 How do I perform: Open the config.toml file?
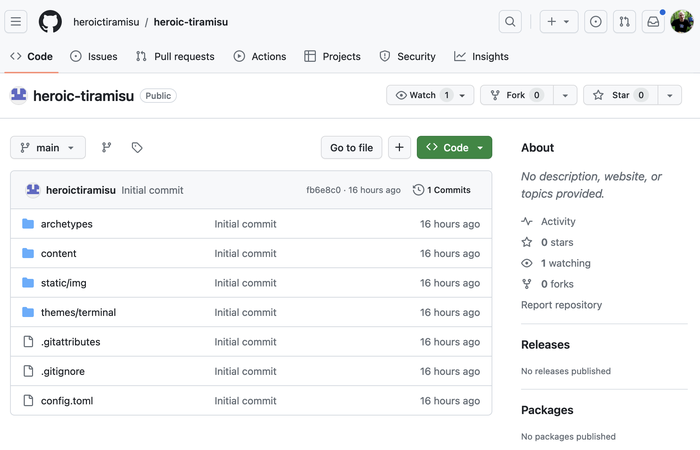pos(67,401)
